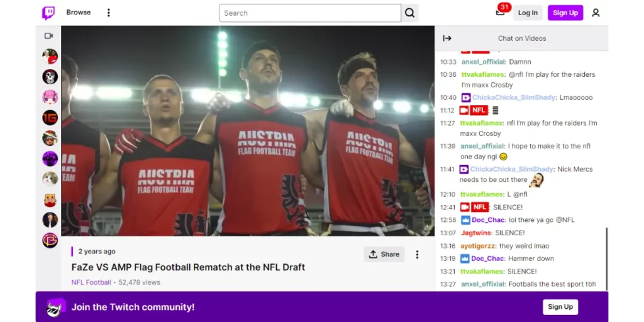Click the Log In button

click(x=528, y=13)
